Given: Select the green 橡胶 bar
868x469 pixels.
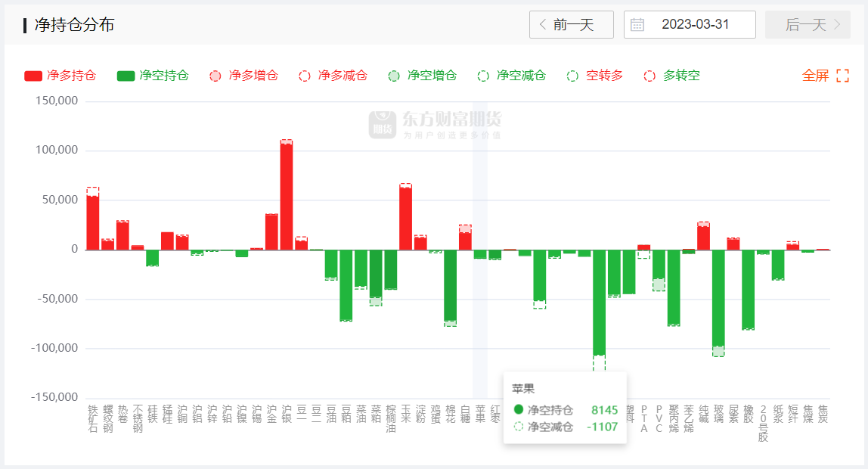Looking at the screenshot, I should coord(748,289).
